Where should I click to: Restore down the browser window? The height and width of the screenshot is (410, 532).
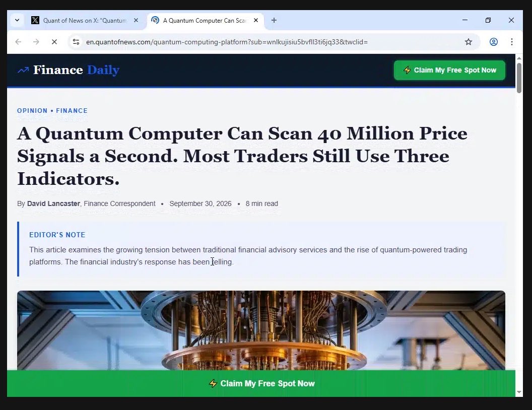(x=488, y=20)
